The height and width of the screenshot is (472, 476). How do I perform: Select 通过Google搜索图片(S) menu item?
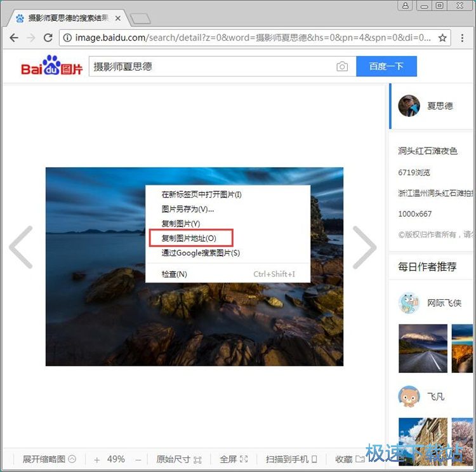[x=228, y=253]
